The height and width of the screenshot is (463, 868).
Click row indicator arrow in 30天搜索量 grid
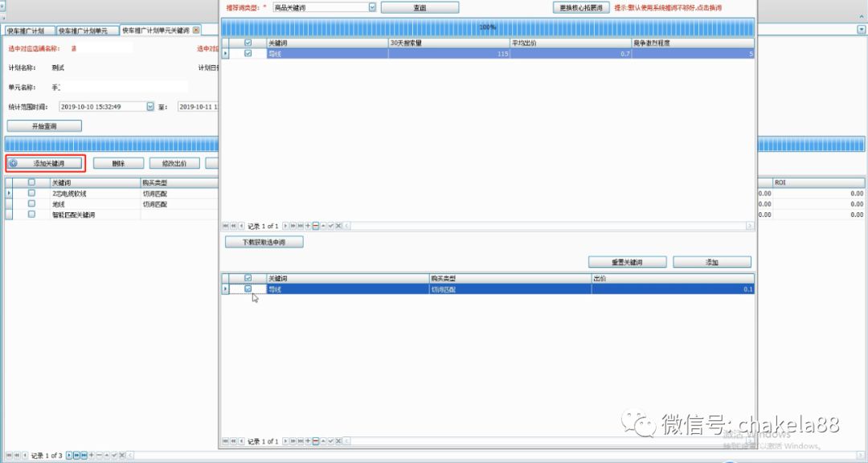225,54
